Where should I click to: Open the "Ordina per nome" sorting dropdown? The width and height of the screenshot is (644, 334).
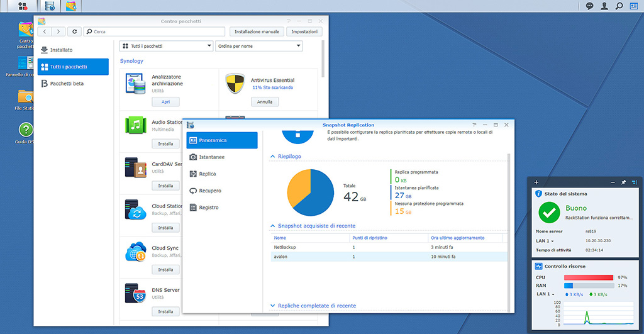click(258, 46)
